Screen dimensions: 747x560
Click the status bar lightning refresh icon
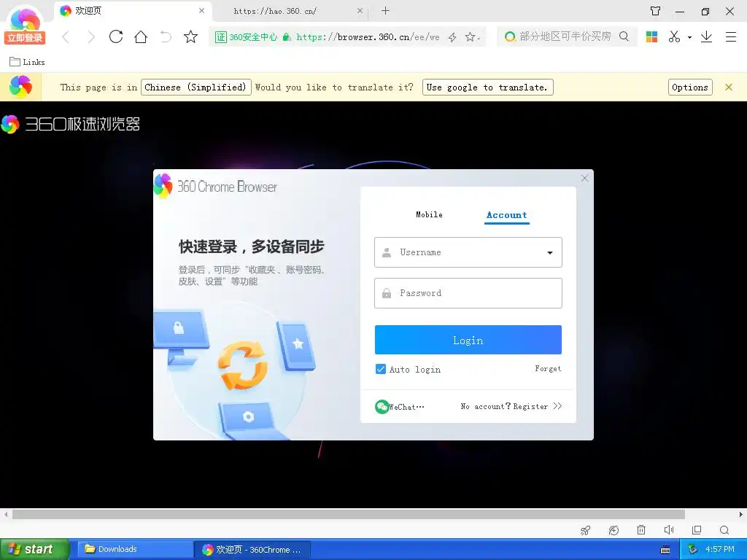click(614, 530)
